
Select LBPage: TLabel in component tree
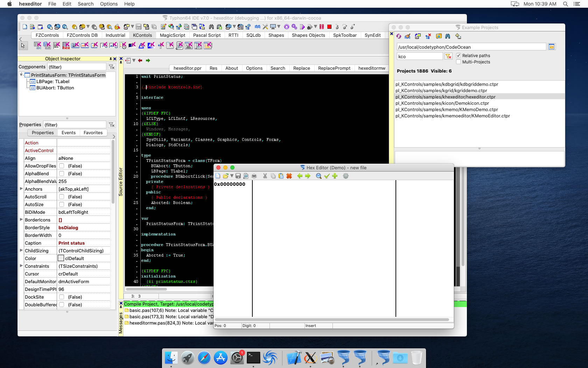click(x=53, y=81)
